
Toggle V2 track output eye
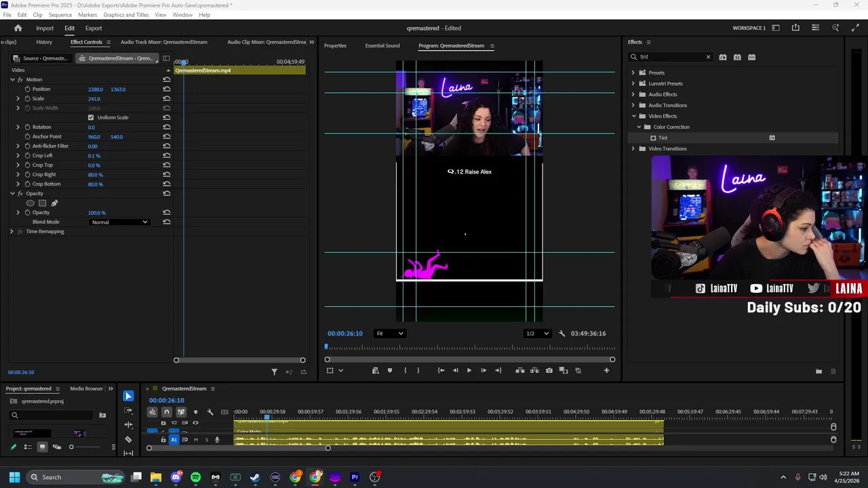click(195, 423)
